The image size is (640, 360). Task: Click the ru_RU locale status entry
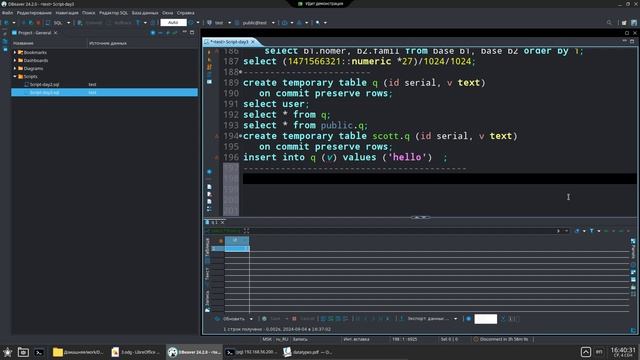(282, 339)
